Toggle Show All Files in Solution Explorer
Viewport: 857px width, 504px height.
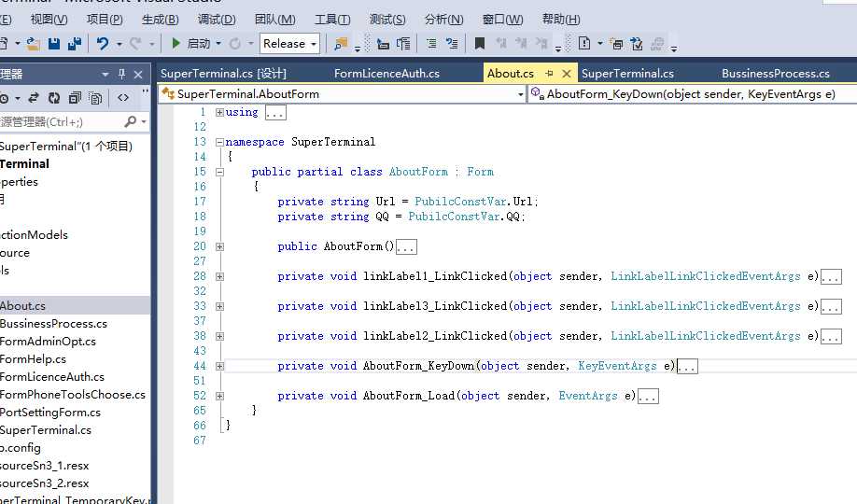tap(95, 98)
